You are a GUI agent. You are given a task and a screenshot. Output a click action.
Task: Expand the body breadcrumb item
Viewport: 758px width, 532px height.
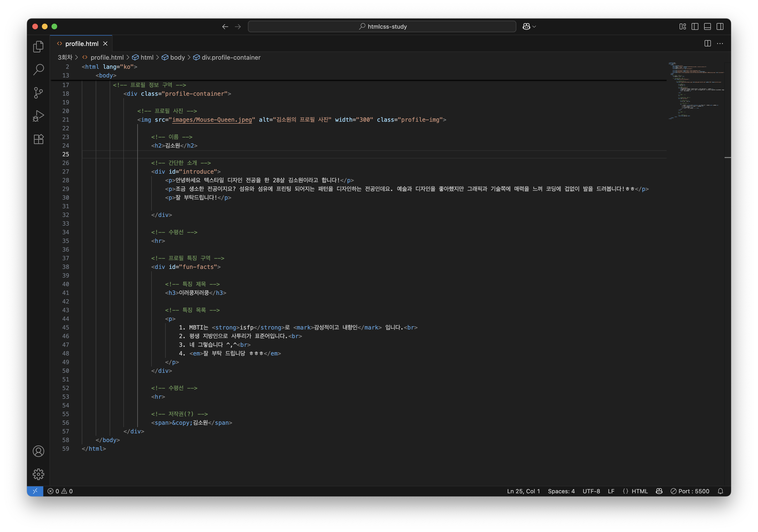(x=177, y=57)
